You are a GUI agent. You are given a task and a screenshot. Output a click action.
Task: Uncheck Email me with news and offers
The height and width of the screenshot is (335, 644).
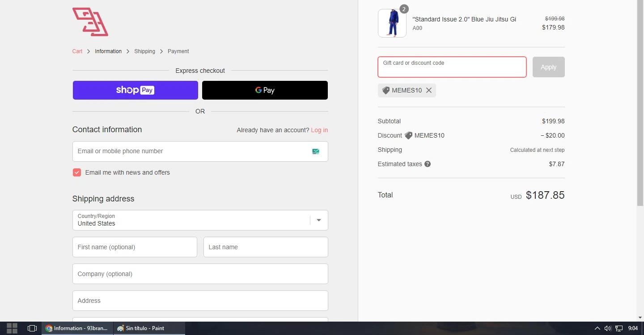(77, 172)
